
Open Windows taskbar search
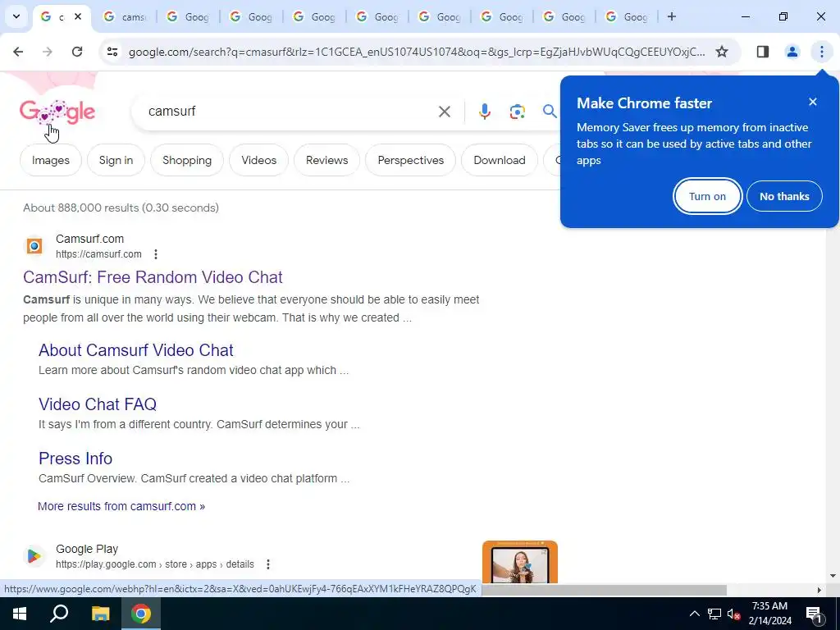point(59,614)
